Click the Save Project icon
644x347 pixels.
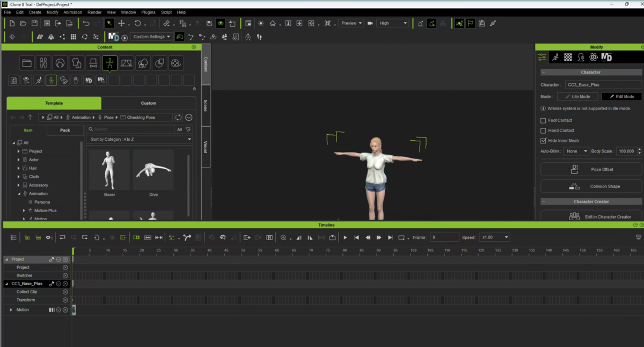(x=34, y=23)
